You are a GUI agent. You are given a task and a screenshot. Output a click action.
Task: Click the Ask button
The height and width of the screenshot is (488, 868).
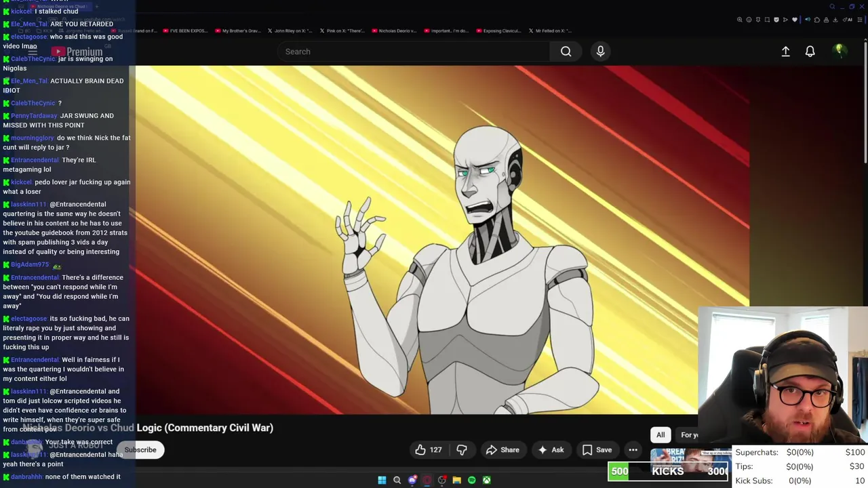pyautogui.click(x=551, y=450)
